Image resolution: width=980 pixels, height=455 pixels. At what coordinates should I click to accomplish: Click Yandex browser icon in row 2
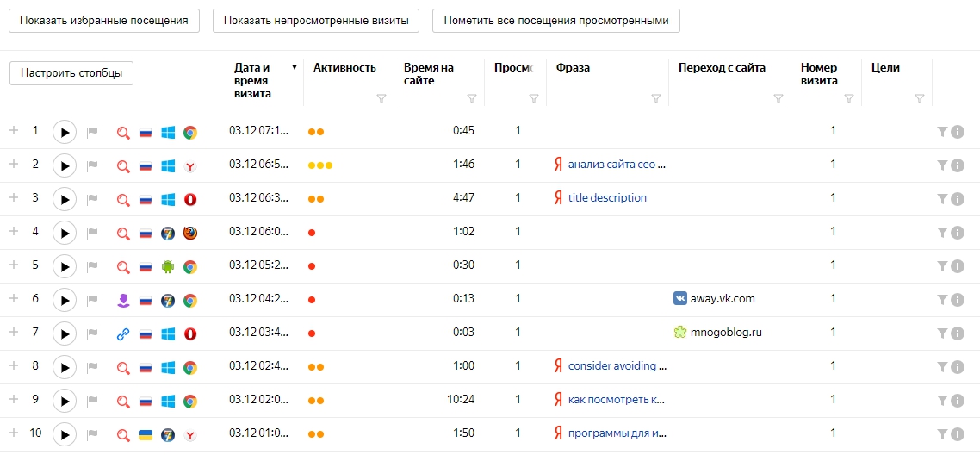190,165
